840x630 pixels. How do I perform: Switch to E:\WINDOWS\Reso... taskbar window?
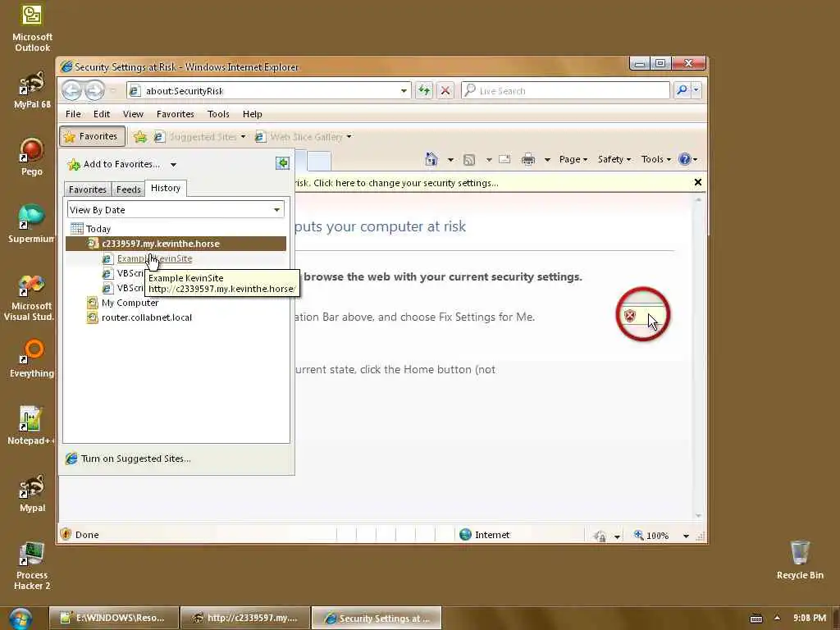[114, 618]
